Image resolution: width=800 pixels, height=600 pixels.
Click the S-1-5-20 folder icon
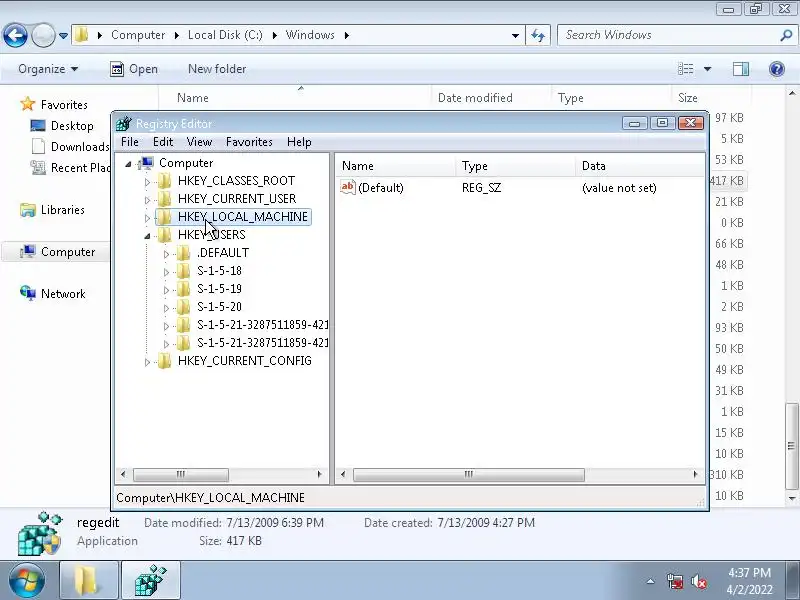pos(183,307)
